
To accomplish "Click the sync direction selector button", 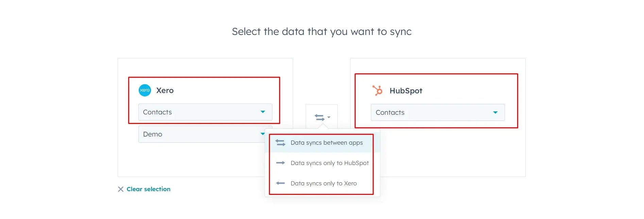I will point(322,117).
